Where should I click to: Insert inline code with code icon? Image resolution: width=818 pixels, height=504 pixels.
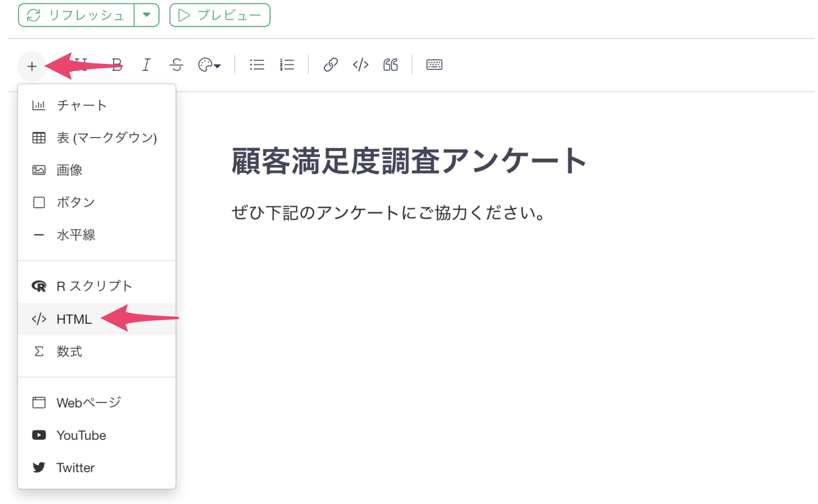pyautogui.click(x=361, y=65)
